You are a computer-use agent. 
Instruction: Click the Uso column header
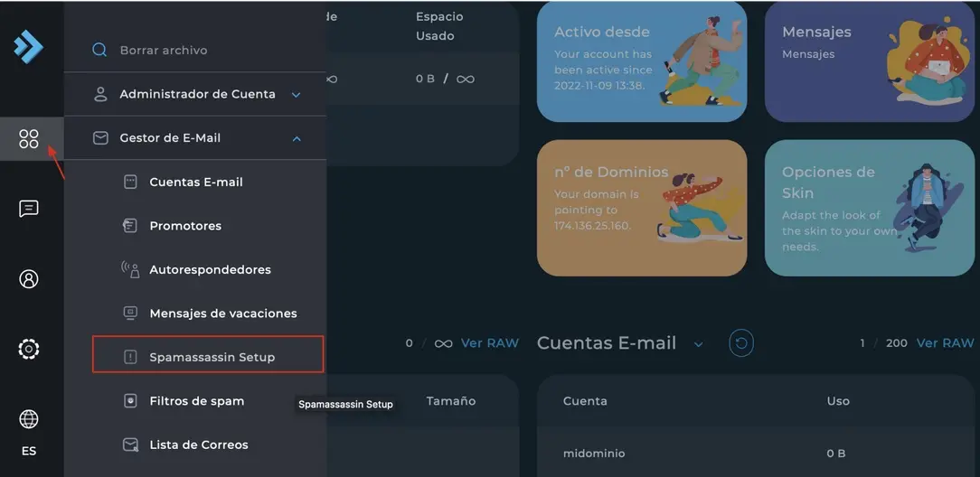(838, 401)
